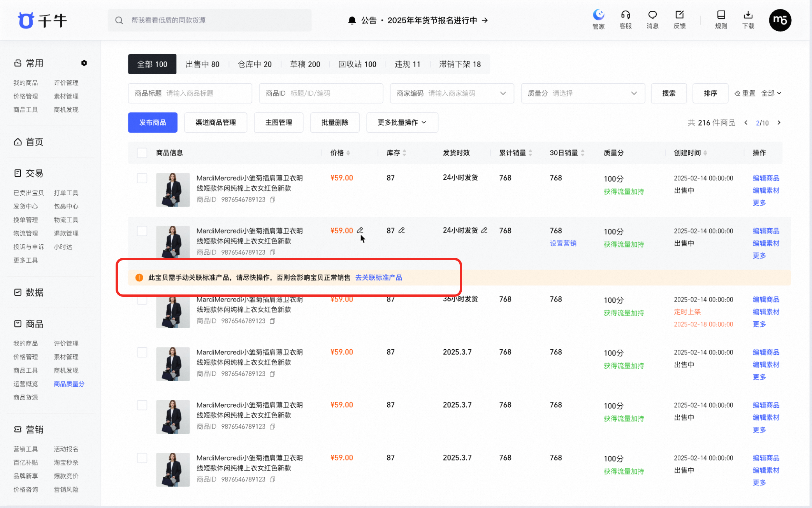Image resolution: width=812 pixels, height=508 pixels.
Task: Click the 发布商品 button
Action: click(x=153, y=123)
